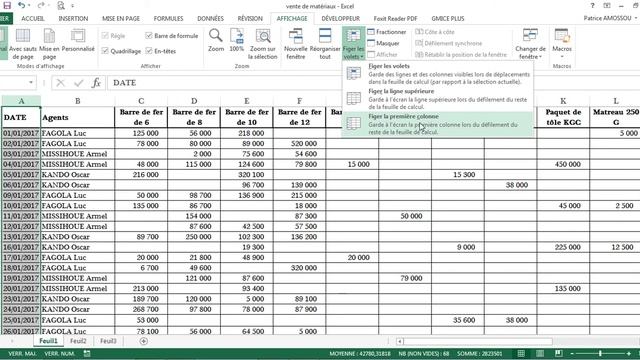Click zoom in plus button in status bar

(x=628, y=353)
